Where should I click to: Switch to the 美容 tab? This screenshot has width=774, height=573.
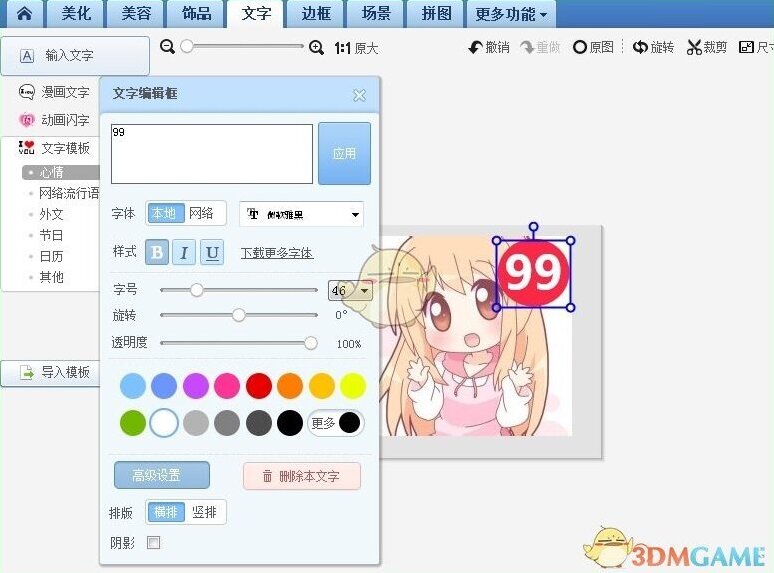(x=135, y=14)
